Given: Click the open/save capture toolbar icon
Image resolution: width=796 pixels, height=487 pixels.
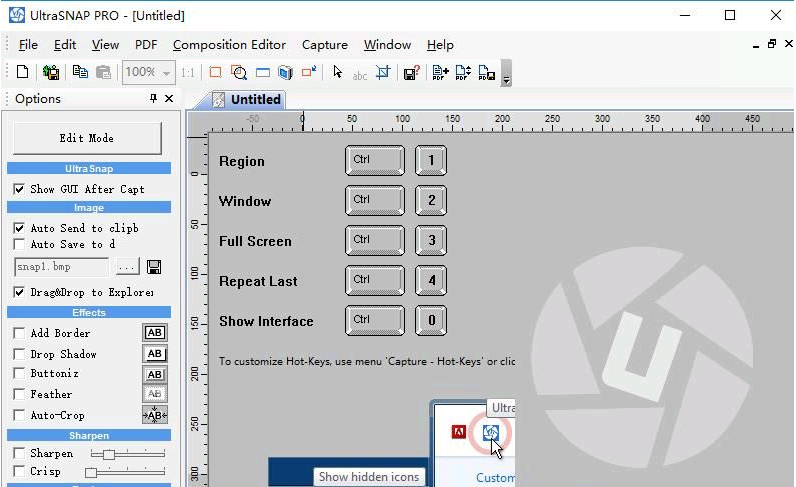Looking at the screenshot, I should click(51, 72).
